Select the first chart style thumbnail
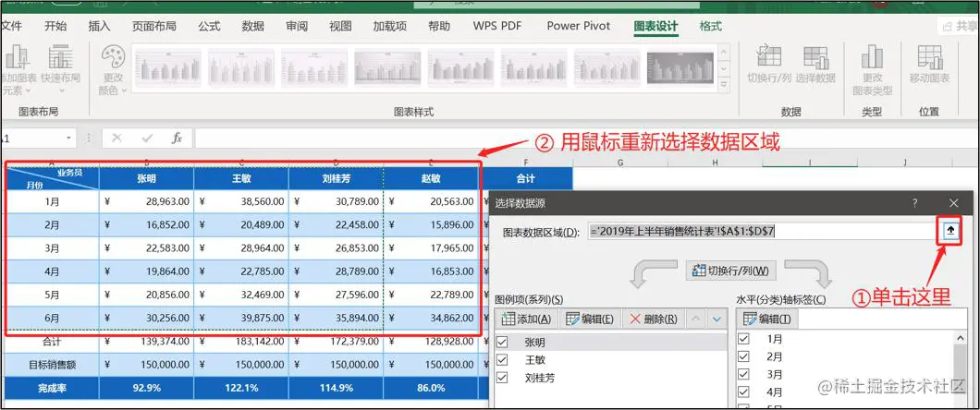The image size is (980, 410). pos(166,67)
